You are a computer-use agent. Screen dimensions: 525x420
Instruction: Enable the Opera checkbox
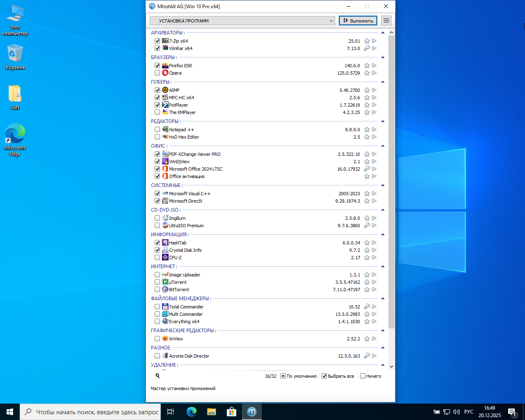click(157, 73)
